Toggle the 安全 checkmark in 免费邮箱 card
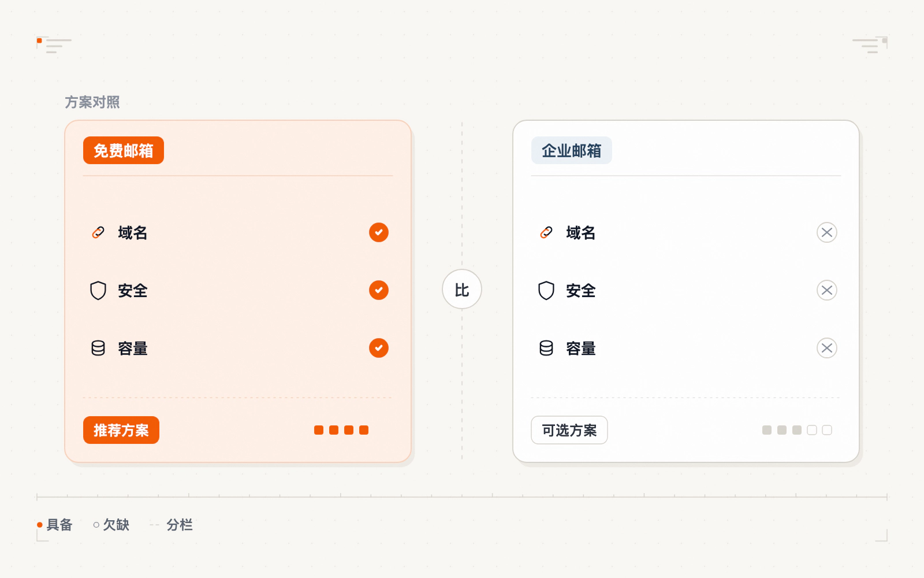924x578 pixels. point(379,290)
